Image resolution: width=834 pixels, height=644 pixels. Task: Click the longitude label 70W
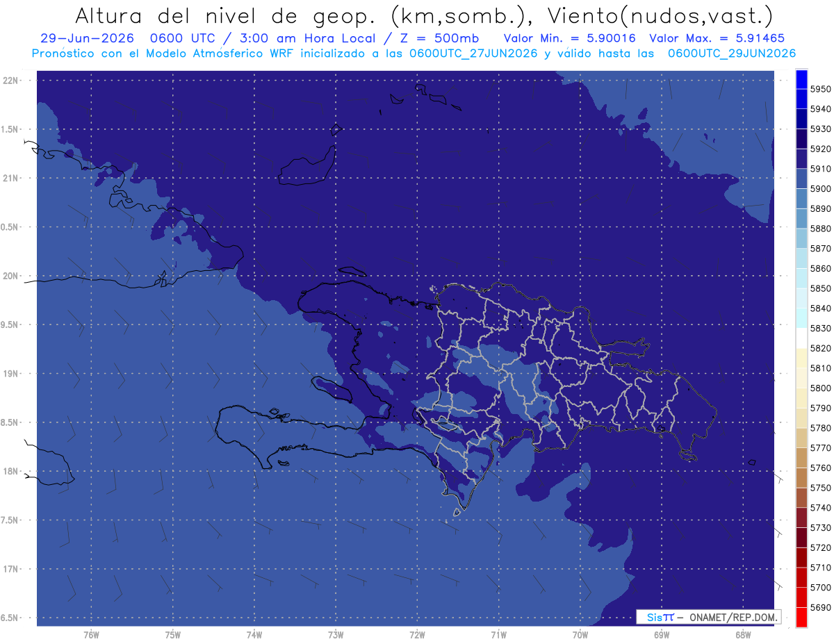point(580,635)
